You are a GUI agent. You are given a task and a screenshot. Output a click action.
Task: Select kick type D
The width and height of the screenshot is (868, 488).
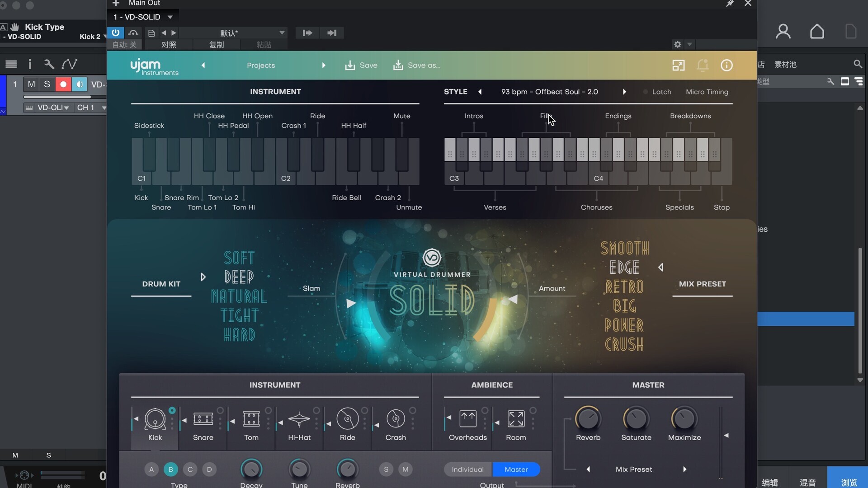(x=209, y=469)
